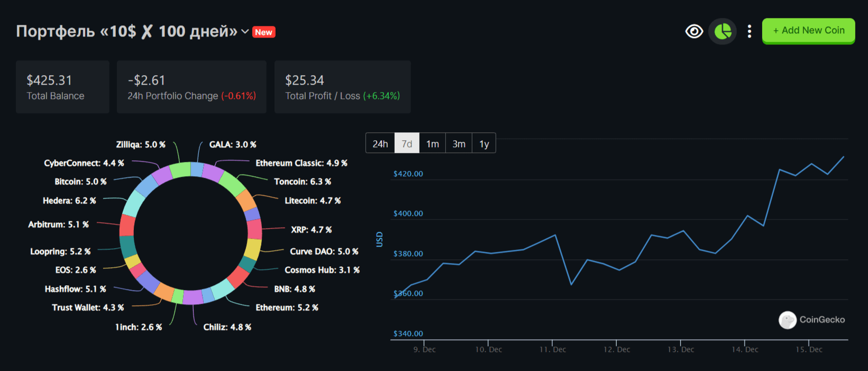Click the $425.31 Total Balance card
The width and height of the screenshot is (868, 371).
tap(62, 87)
